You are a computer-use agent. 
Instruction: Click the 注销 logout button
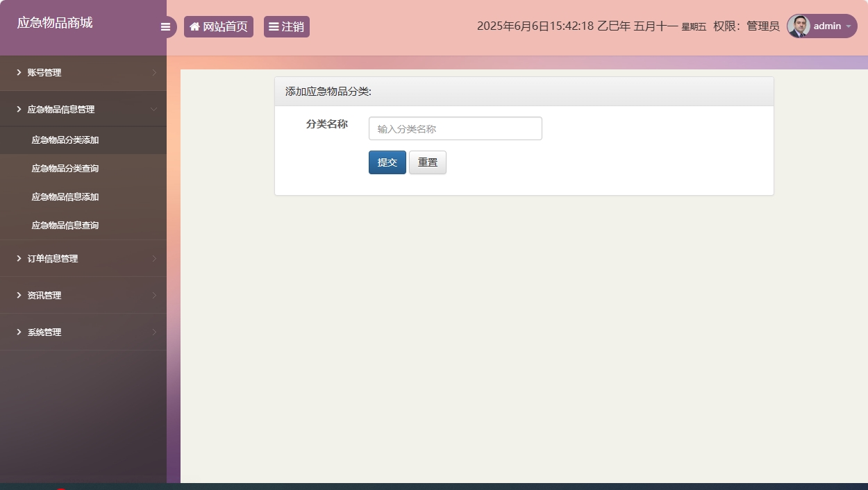(287, 26)
